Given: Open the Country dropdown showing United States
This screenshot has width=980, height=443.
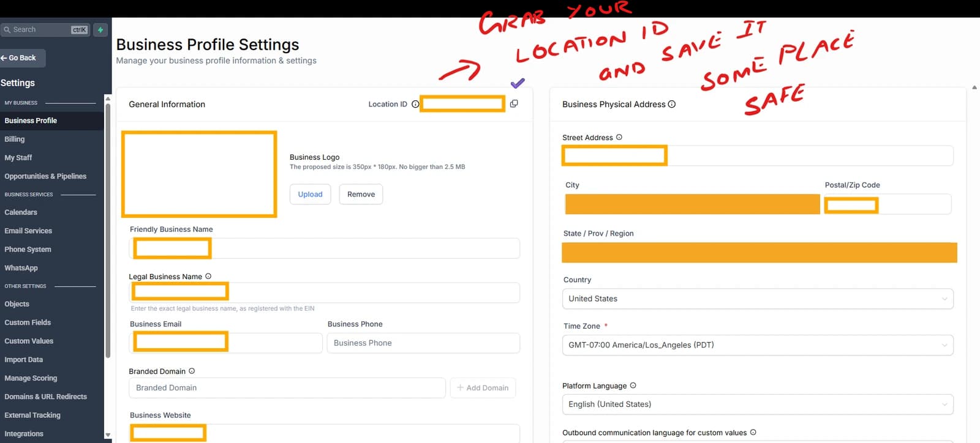Looking at the screenshot, I should click(x=758, y=299).
